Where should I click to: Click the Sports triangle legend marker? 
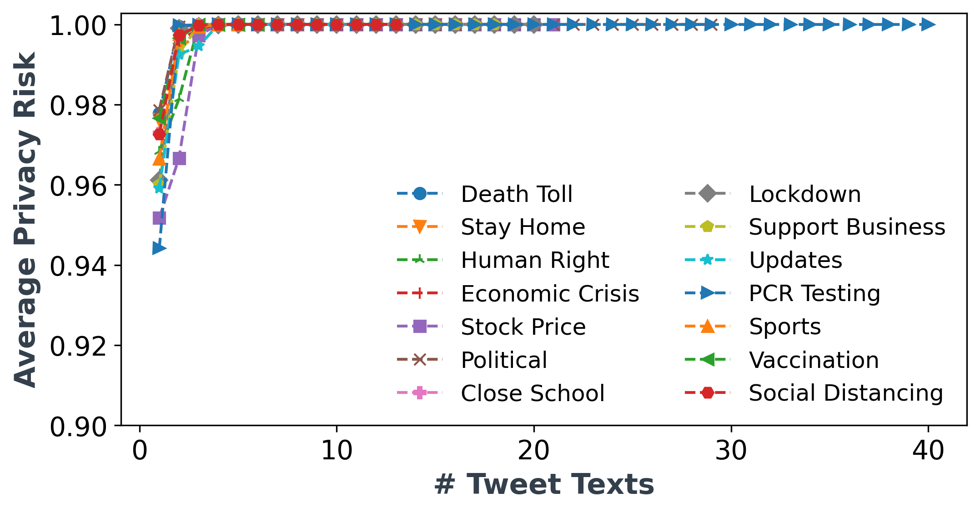click(x=707, y=326)
